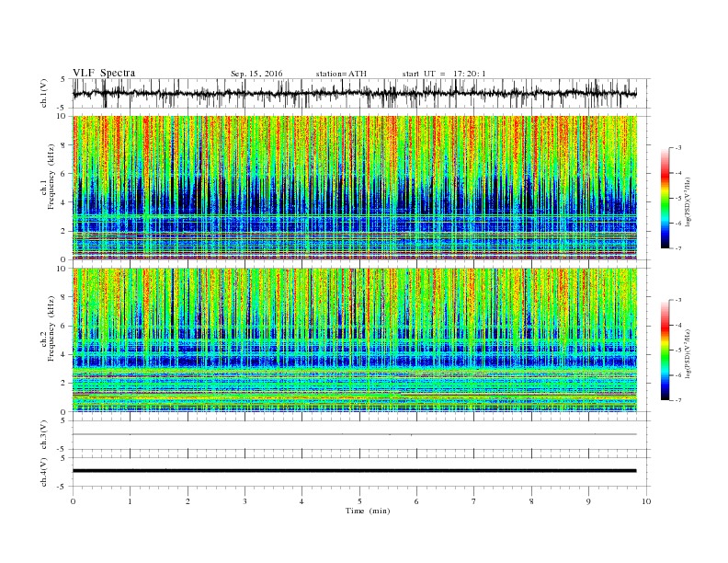Click the "VLF Spectra" title text

(104, 73)
